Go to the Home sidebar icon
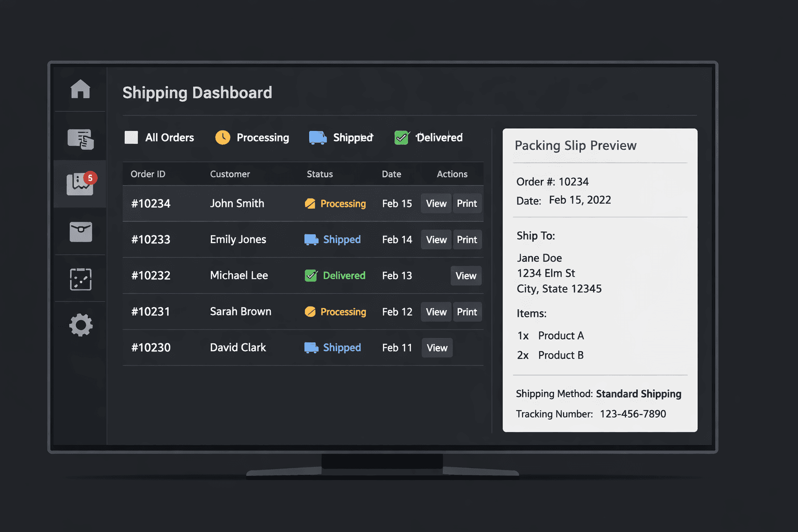 81,89
